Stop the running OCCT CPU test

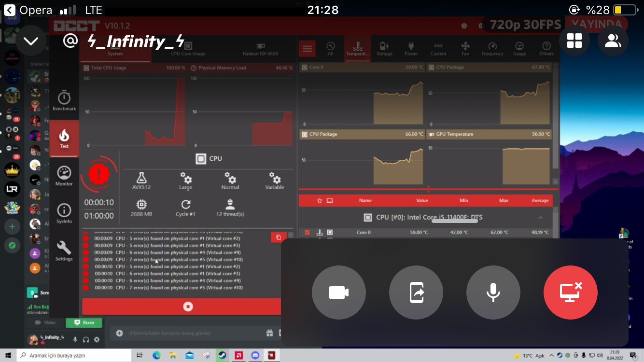188,306
